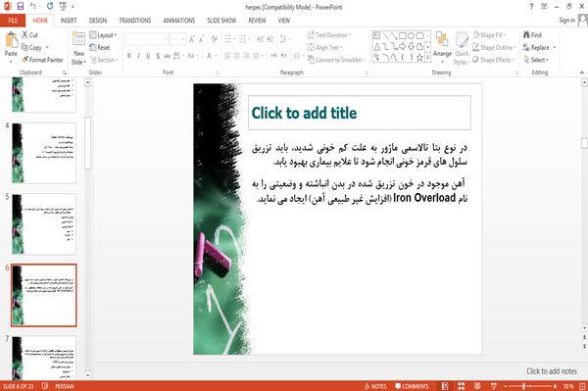Click the Undo arrow icon
The height and width of the screenshot is (391, 588).
pyautogui.click(x=33, y=6)
